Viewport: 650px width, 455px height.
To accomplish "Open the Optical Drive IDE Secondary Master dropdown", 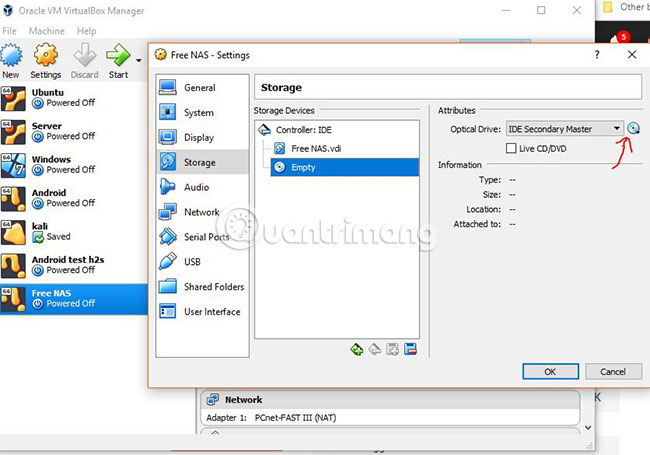I will [x=565, y=129].
